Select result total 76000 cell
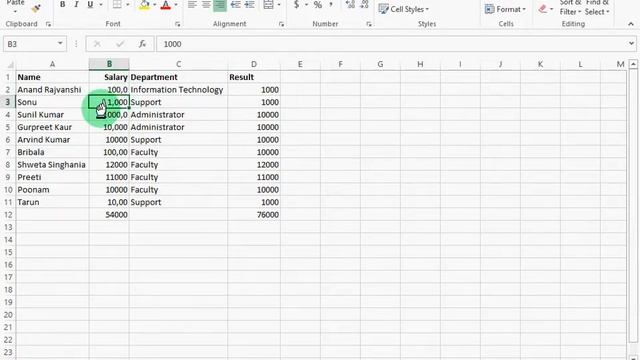This screenshot has height=360, width=640. point(254,215)
